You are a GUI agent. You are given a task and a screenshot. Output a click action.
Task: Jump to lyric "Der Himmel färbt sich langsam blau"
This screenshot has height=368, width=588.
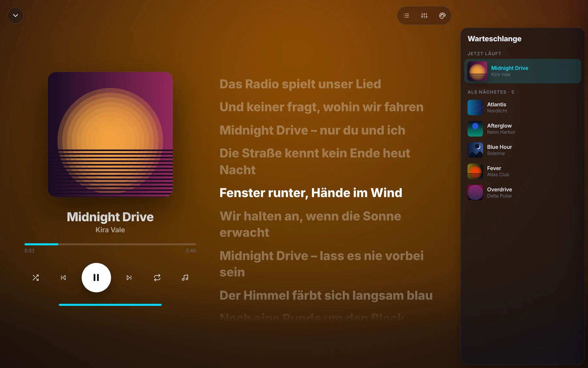[326, 295]
